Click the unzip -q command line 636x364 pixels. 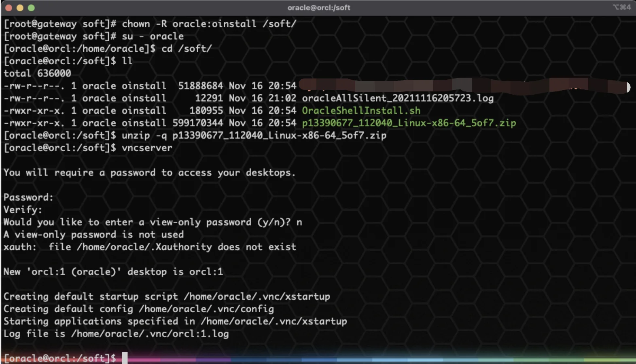[195, 135]
